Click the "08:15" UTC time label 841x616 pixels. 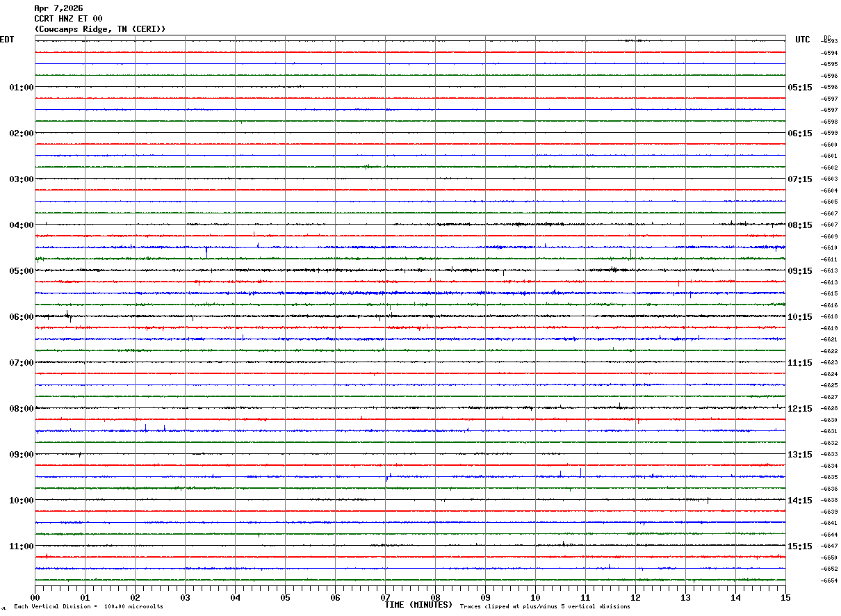coord(800,225)
